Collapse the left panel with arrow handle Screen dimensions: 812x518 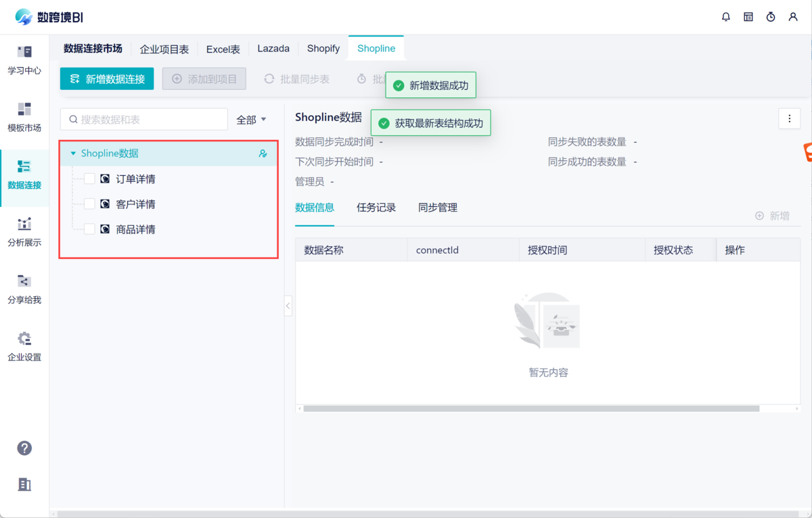click(288, 306)
